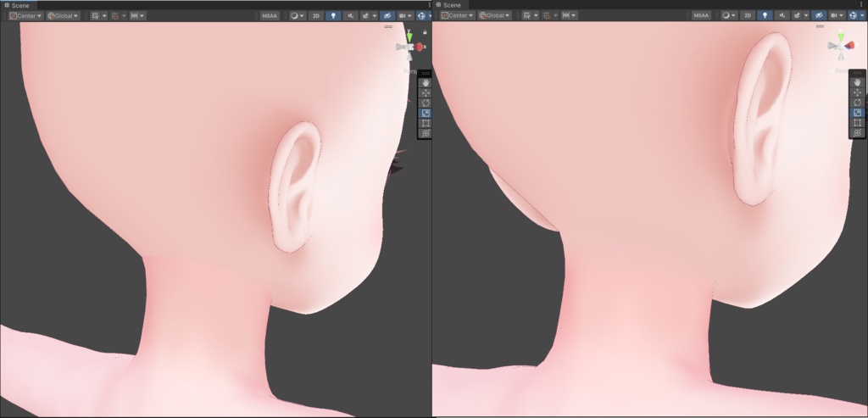Image resolution: width=868 pixels, height=418 pixels.
Task: Toggle grid snapping icon in left Scene toolbar
Action: (115, 15)
